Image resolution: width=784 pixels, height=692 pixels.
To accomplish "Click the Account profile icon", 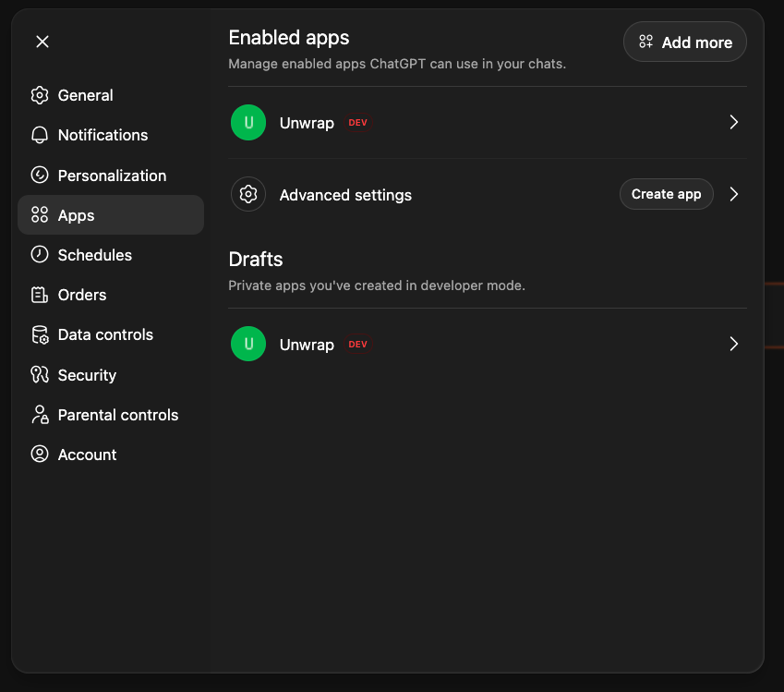I will (x=40, y=455).
